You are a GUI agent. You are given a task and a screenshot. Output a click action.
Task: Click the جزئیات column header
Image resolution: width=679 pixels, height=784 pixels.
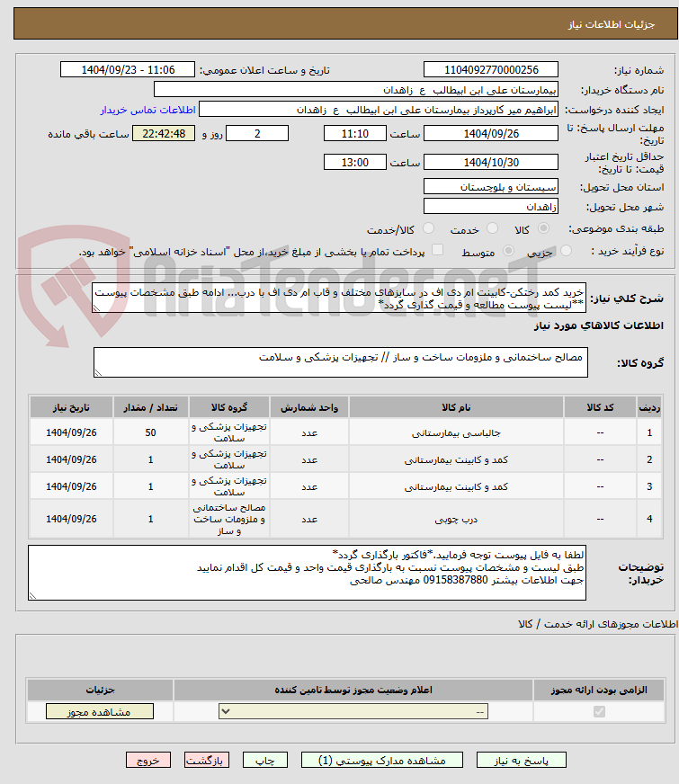(100, 690)
